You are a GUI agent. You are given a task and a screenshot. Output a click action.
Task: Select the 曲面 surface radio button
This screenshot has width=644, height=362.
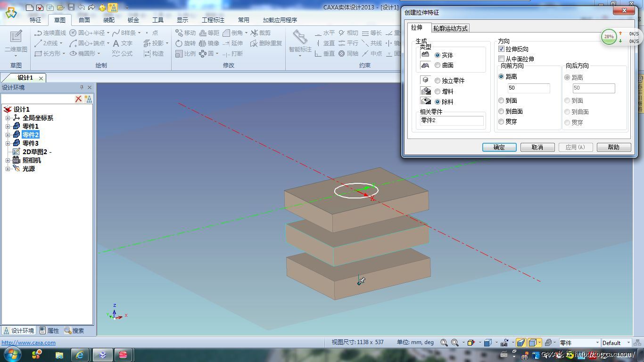point(438,65)
